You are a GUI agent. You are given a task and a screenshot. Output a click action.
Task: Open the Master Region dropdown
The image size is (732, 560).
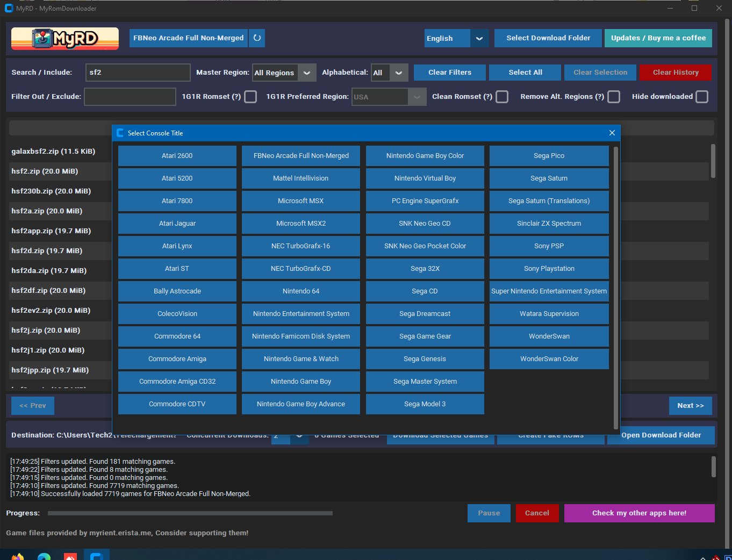pyautogui.click(x=306, y=73)
